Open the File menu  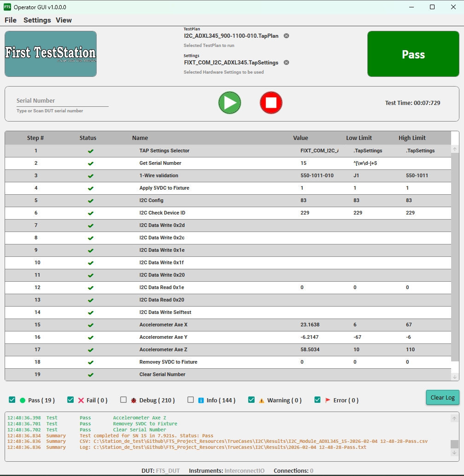coord(11,20)
